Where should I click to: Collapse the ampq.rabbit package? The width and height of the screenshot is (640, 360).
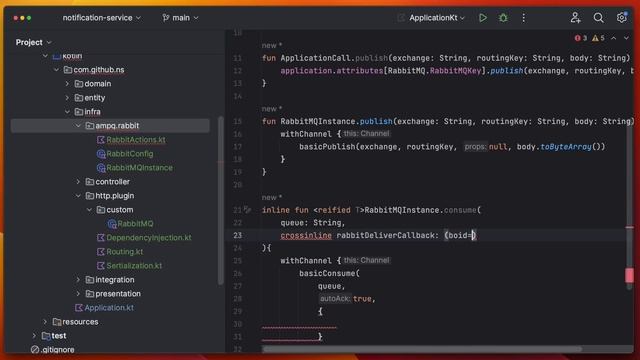coord(78,126)
